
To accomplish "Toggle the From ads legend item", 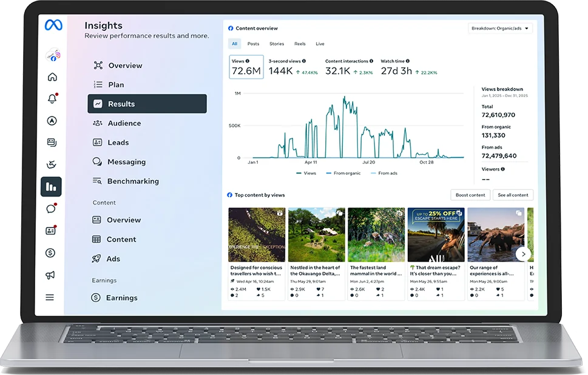I will pyautogui.click(x=384, y=174).
